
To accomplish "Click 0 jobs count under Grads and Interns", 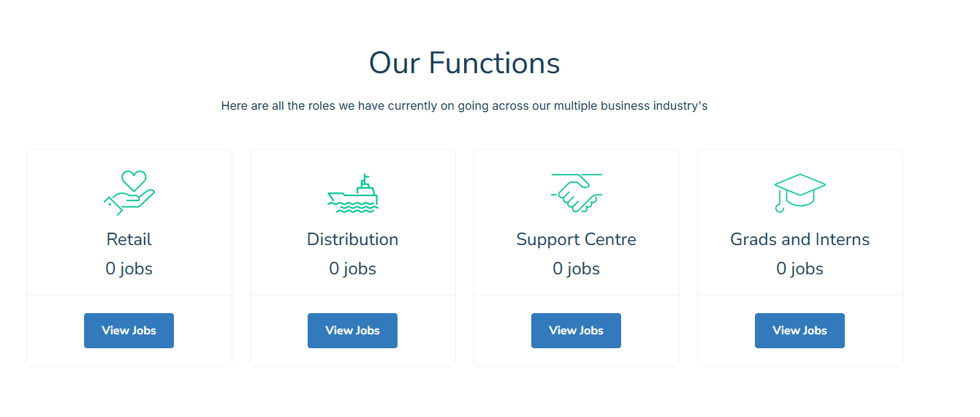I will coord(800,268).
